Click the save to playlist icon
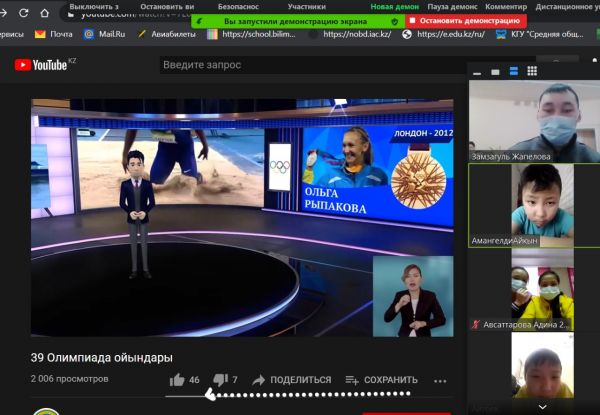The height and width of the screenshot is (415, 600). [x=351, y=379]
